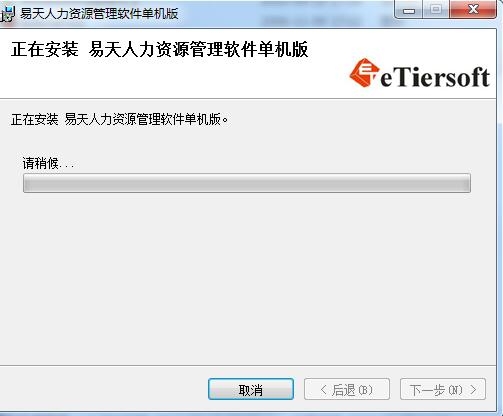Click the installation progress bar
Viewport: 503px width, 416px height.
[x=247, y=183]
